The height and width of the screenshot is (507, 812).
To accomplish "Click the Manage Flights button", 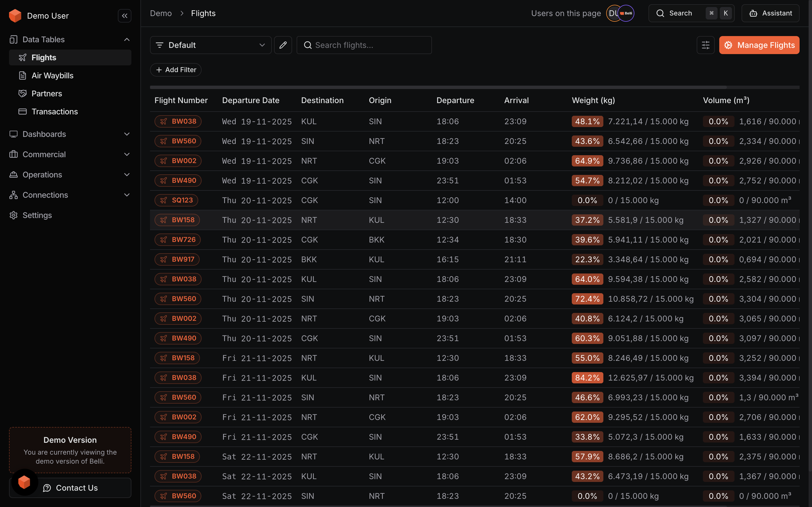I will click(x=759, y=45).
